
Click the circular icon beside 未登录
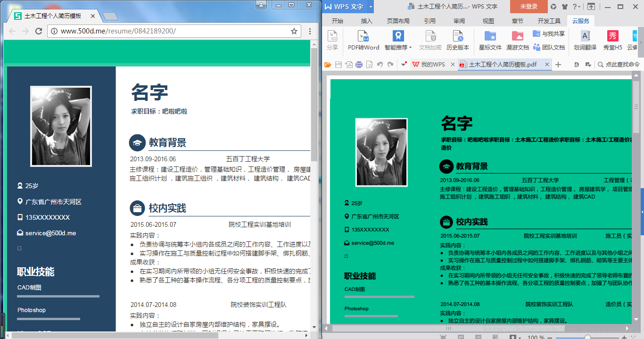pos(553,7)
